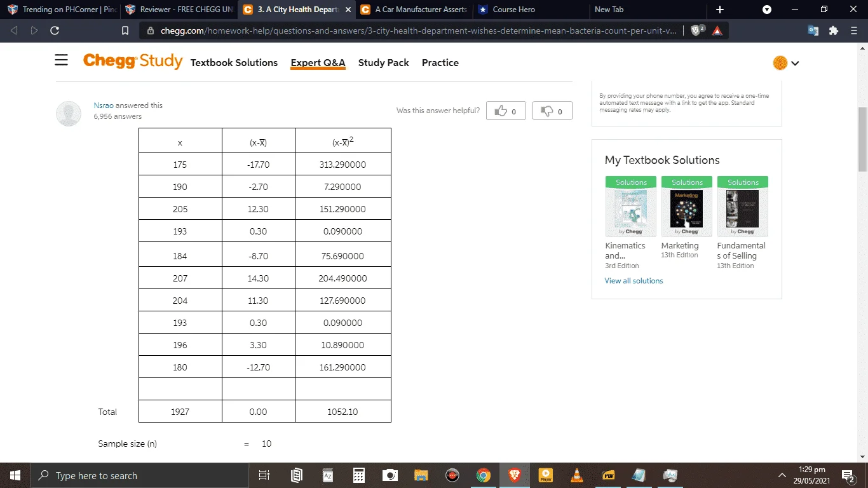Open Windows Start menu
The width and height of the screenshot is (868, 488).
coord(15,475)
